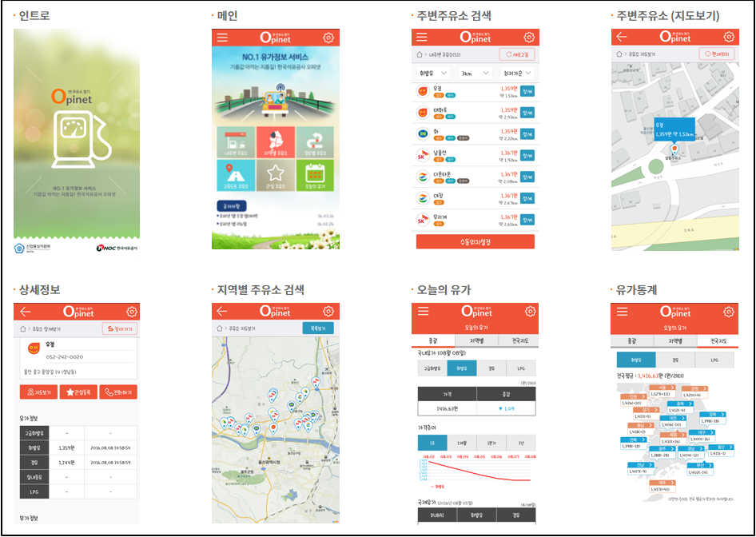Go back using arrow on 지역별 주유소 검색 screen
The height and width of the screenshot is (537, 756).
[x=223, y=311]
